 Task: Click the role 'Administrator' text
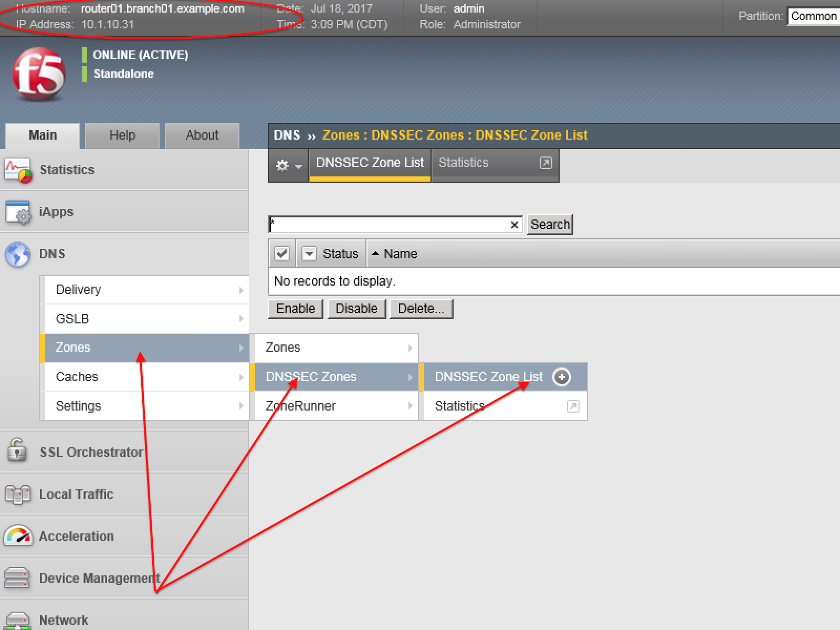[x=487, y=25]
